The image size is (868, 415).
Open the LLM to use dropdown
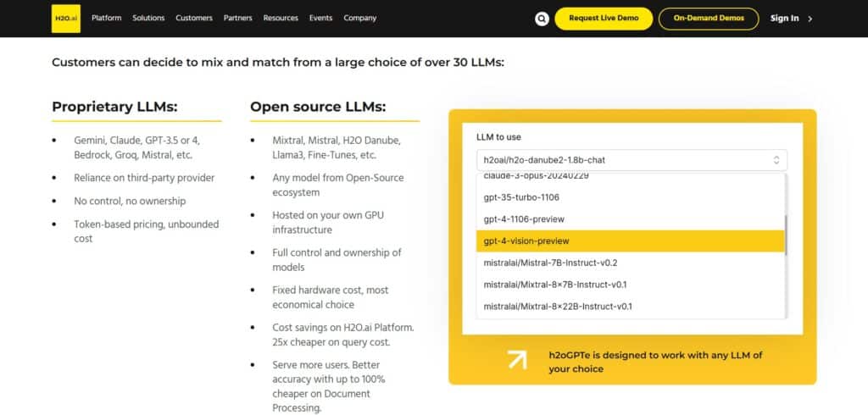tap(632, 160)
